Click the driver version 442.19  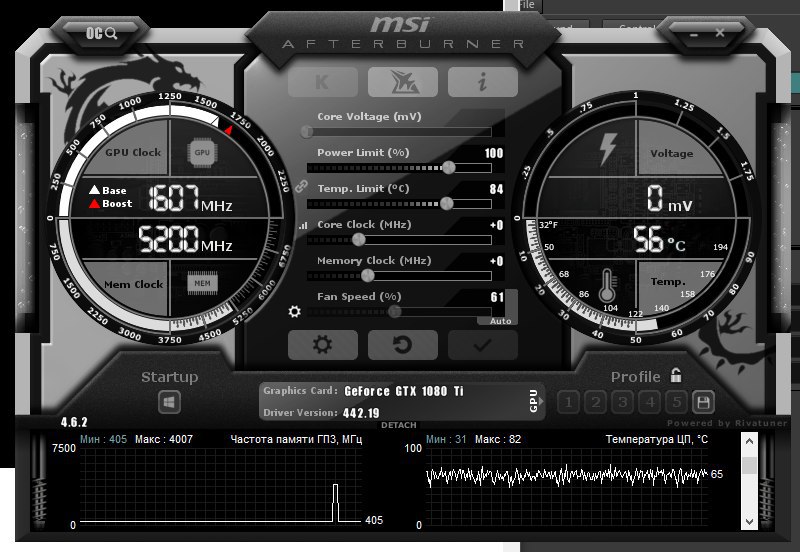[x=361, y=413]
